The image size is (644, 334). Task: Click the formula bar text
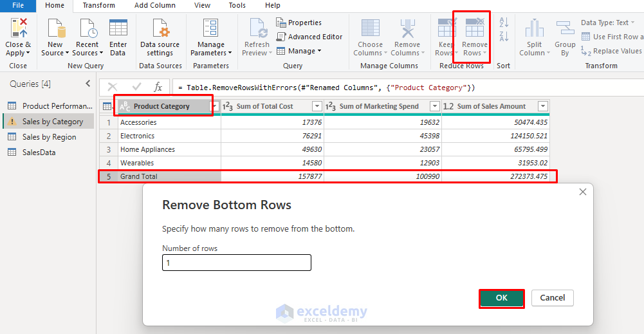tap(326, 88)
